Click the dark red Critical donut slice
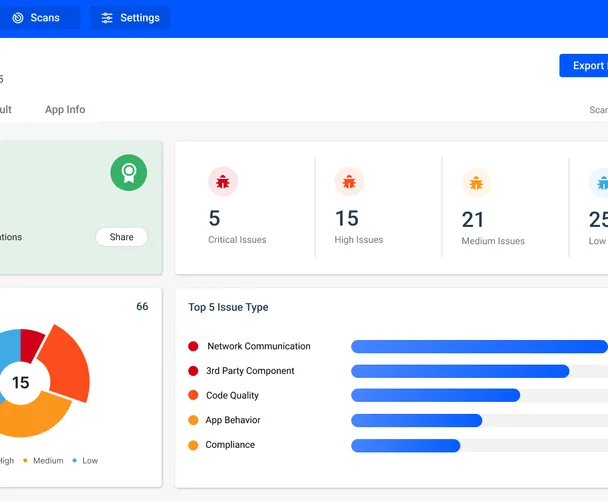The image size is (608, 501). 31,344
